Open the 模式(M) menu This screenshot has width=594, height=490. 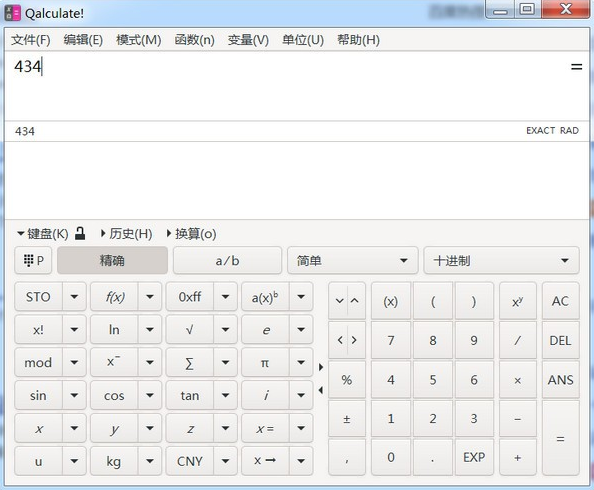pos(139,39)
